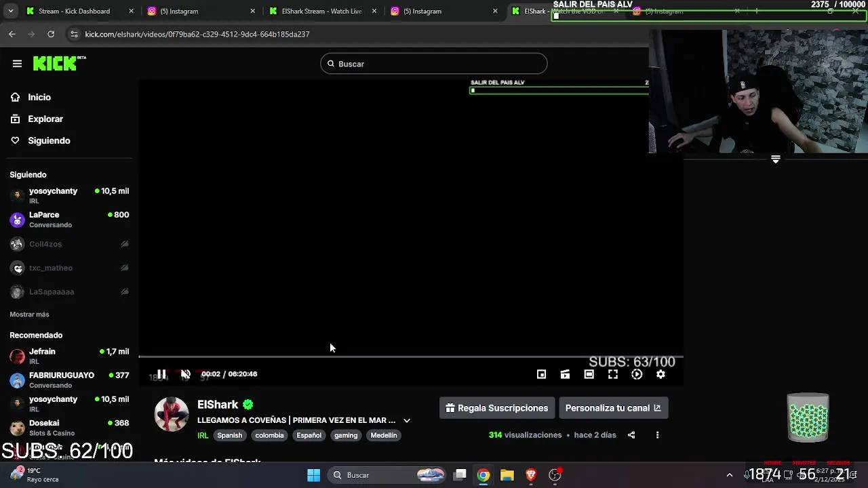Select the Medellín tag
The image size is (868, 488).
pyautogui.click(x=384, y=435)
